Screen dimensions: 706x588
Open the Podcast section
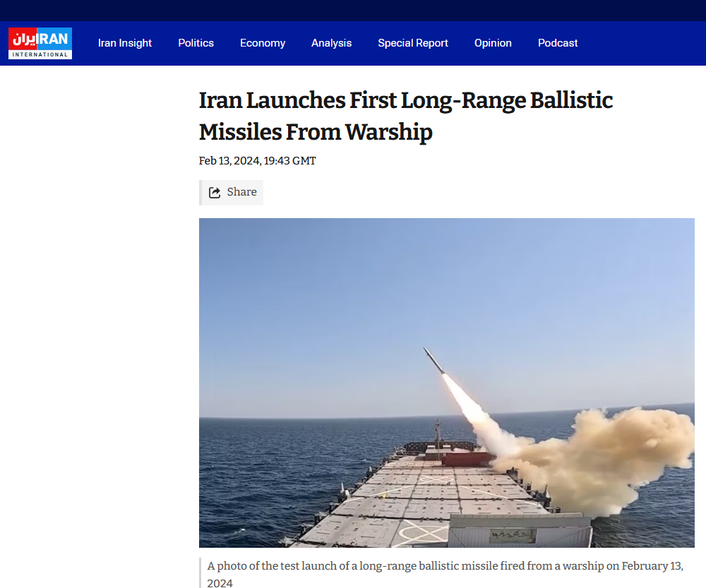point(558,43)
